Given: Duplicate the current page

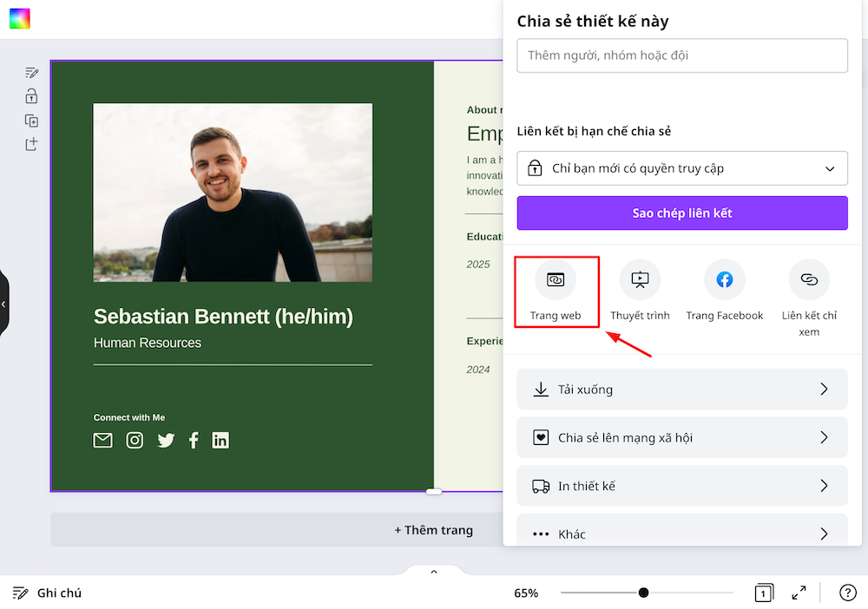Looking at the screenshot, I should (x=31, y=121).
